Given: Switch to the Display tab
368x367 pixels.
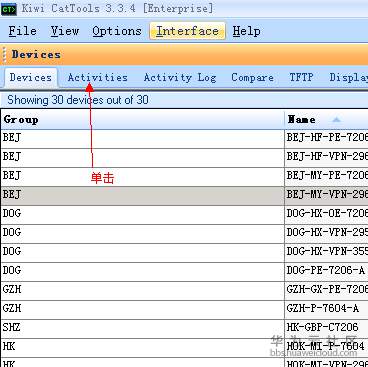Looking at the screenshot, I should (x=348, y=77).
